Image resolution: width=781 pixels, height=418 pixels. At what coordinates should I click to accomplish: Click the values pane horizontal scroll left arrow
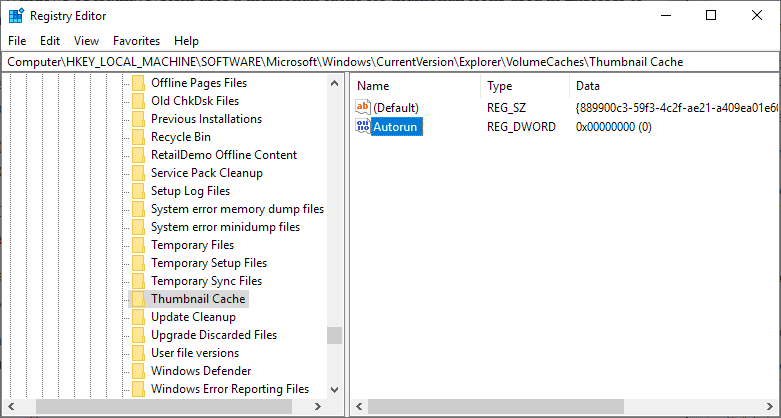[360, 407]
